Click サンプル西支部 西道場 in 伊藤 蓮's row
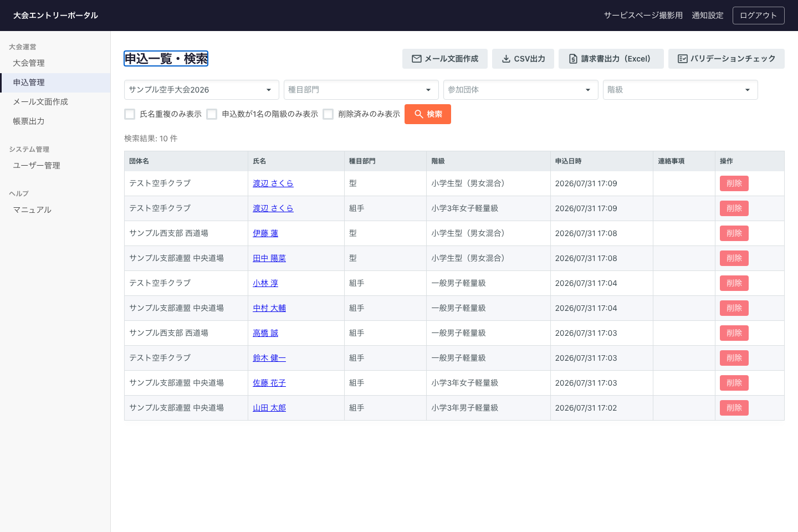 click(169, 233)
